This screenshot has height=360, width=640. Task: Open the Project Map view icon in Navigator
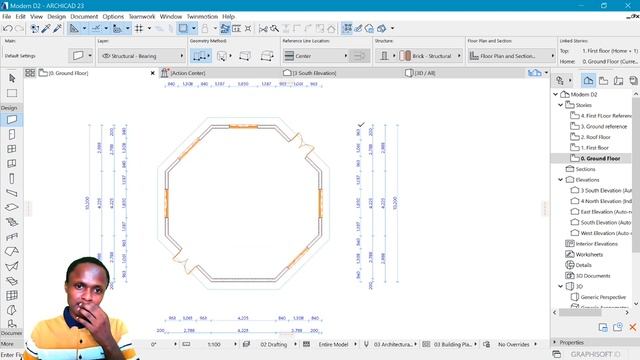tap(588, 81)
